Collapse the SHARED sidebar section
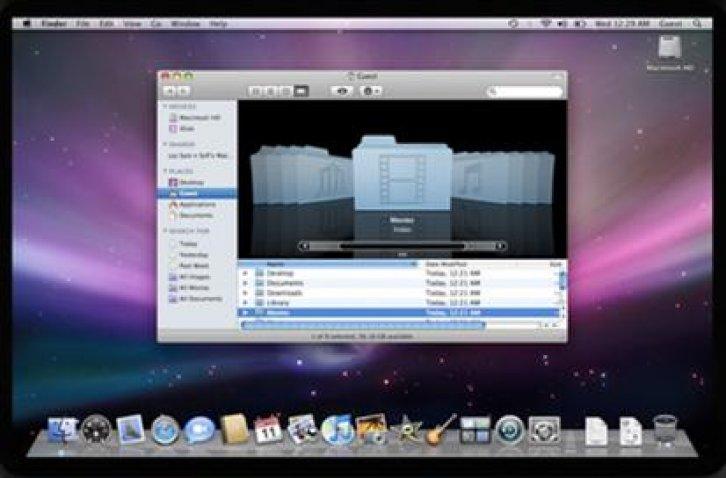Screen dimensions: 726x478 coord(165,144)
